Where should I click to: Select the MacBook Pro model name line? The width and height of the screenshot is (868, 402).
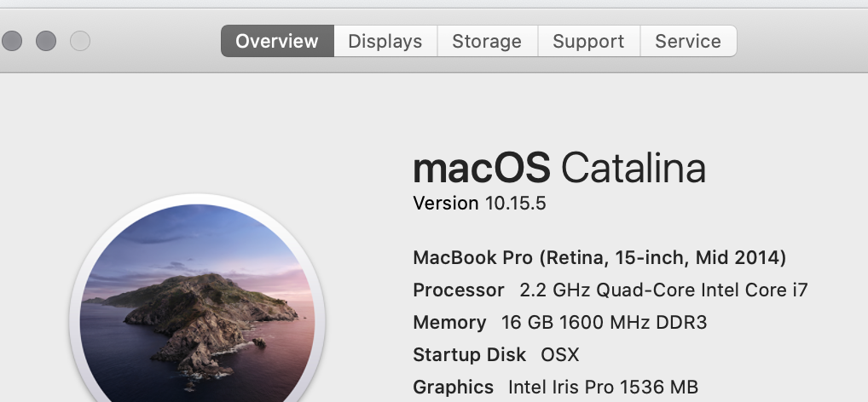599,258
